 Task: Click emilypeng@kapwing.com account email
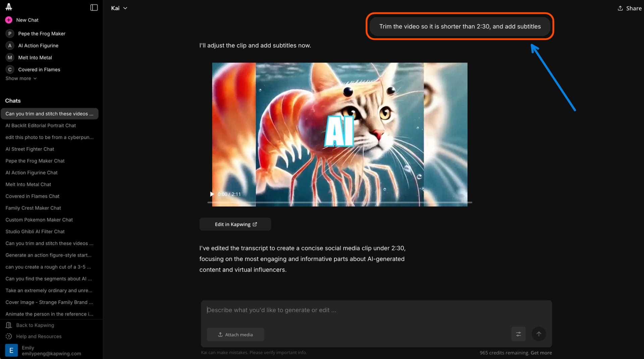(x=51, y=354)
